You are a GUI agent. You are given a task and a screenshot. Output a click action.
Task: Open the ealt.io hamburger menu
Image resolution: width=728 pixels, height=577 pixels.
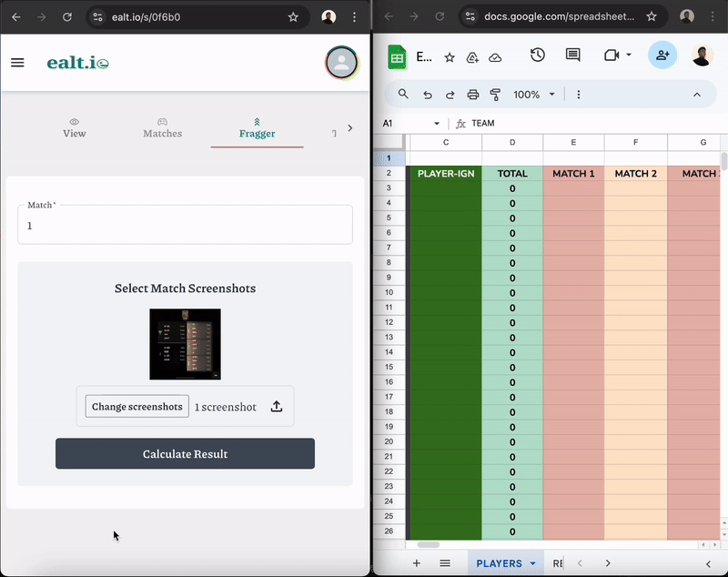(17, 63)
